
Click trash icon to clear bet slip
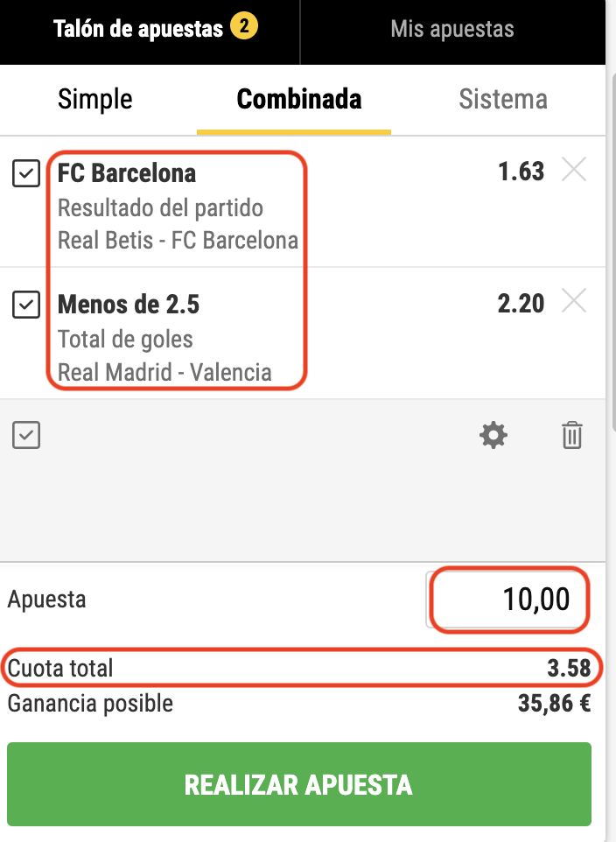click(x=571, y=435)
